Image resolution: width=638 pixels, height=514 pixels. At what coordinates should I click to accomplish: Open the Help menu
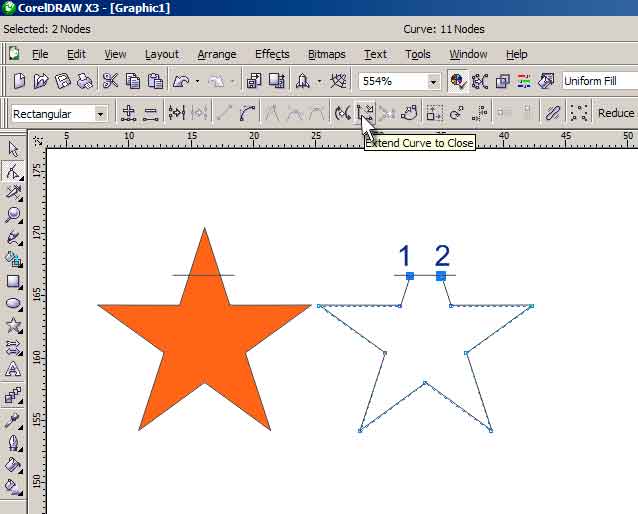click(517, 54)
